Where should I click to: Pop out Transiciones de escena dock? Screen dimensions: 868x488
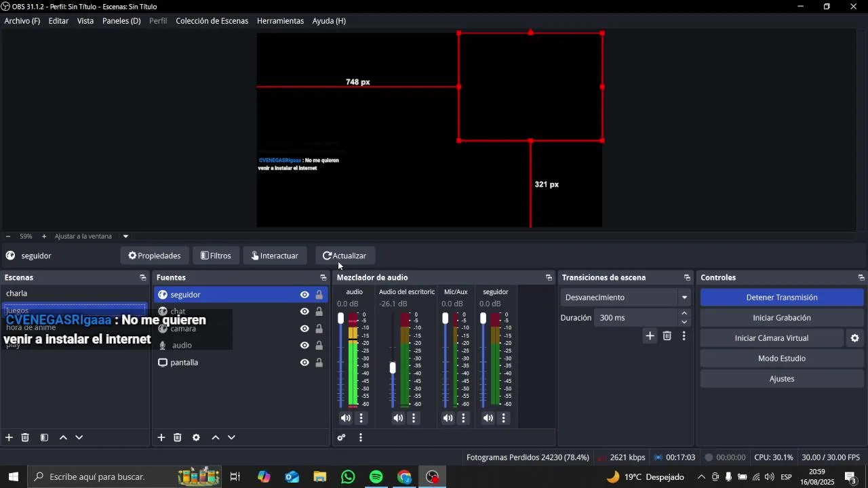coord(688,278)
